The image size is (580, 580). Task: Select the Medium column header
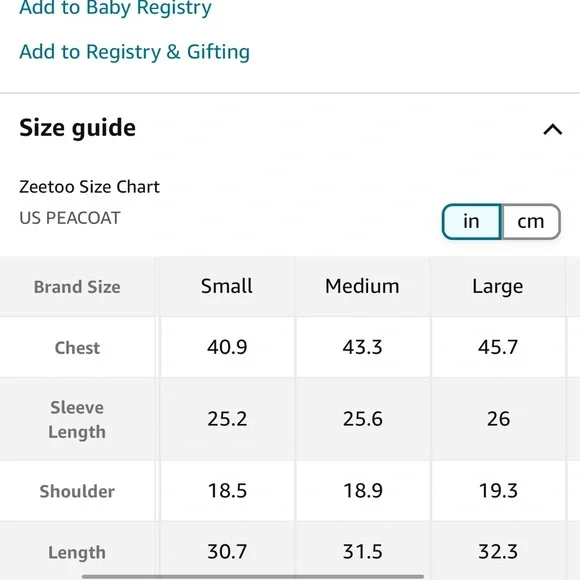(x=362, y=286)
